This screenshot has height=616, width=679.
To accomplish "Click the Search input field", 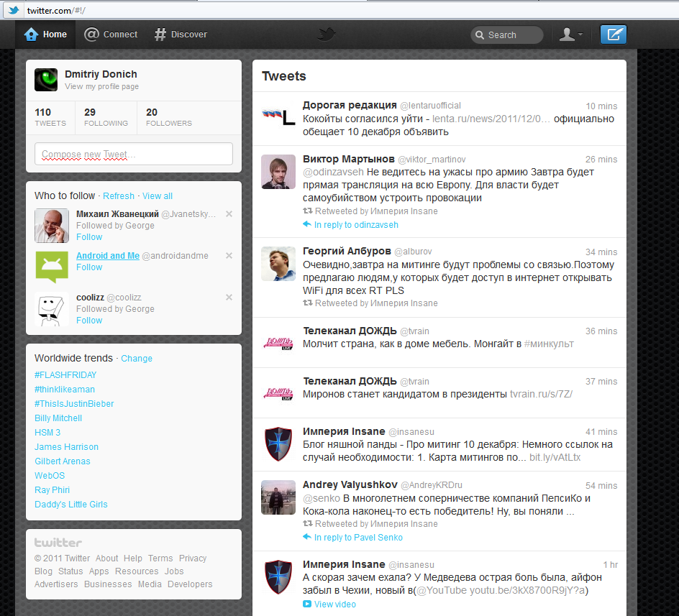I will tap(506, 35).
